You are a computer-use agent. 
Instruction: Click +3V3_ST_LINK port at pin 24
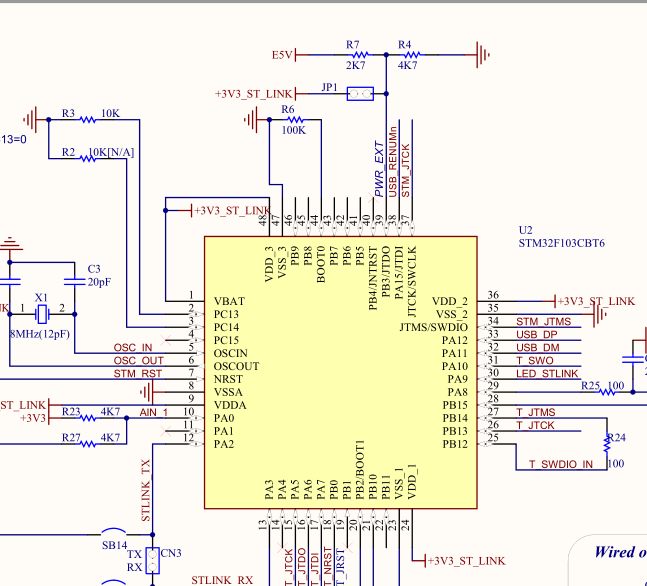point(465,561)
